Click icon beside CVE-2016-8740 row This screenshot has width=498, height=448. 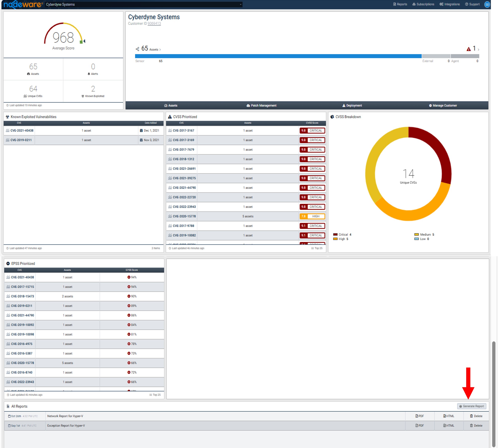coord(8,372)
